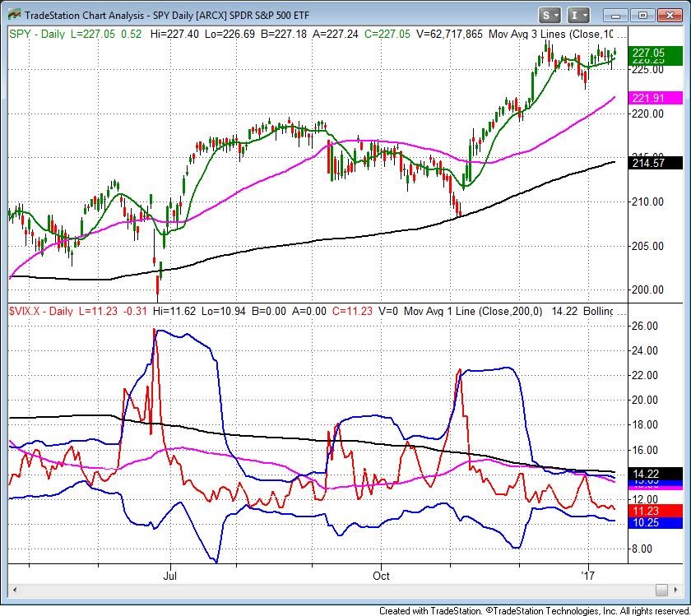Click the left arrow of the horizontal scrollbar
The width and height of the screenshot is (691, 616).
coord(15,590)
